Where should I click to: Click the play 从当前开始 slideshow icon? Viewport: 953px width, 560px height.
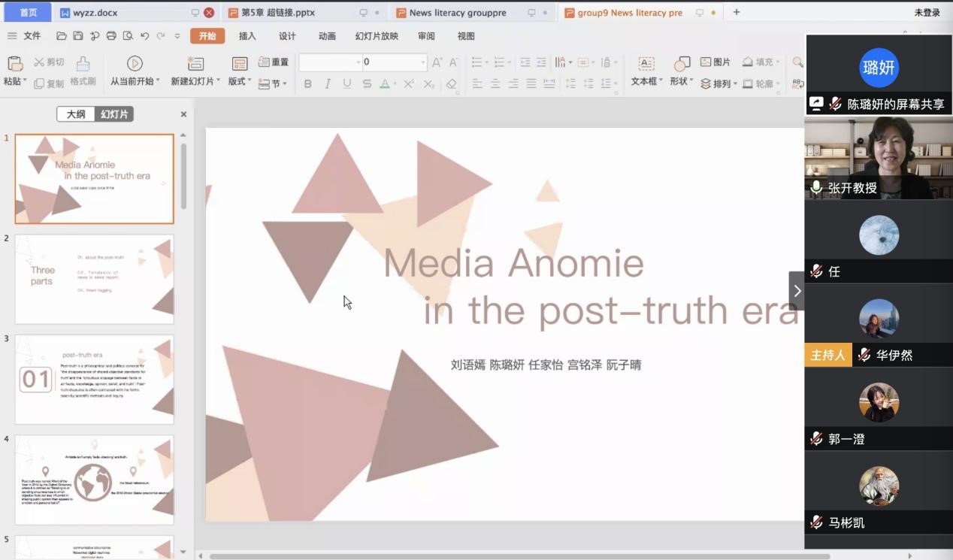point(135,64)
